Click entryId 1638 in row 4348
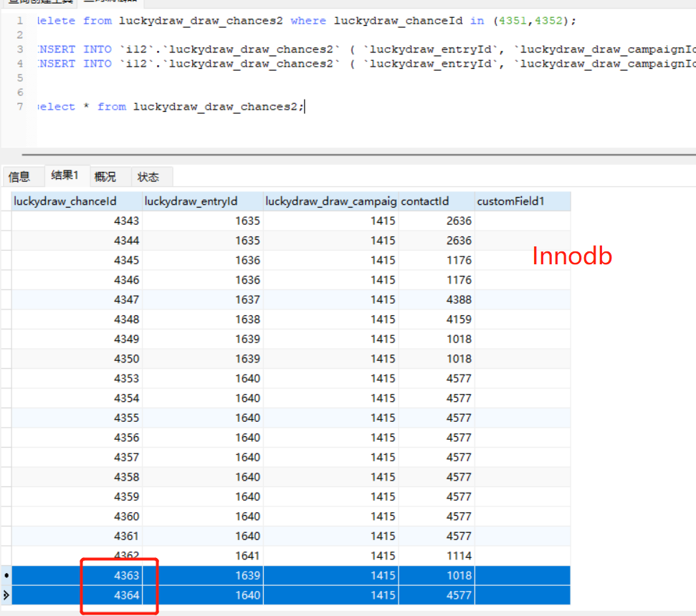The image size is (696, 616). (203, 319)
